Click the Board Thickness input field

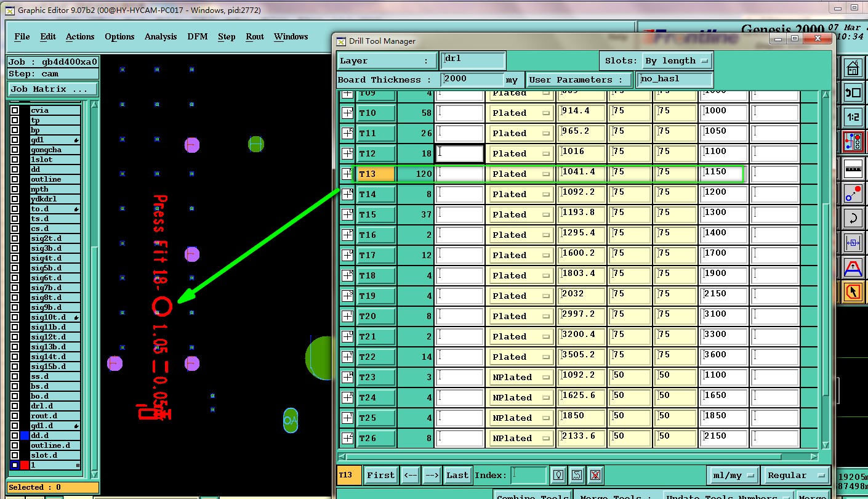[473, 79]
